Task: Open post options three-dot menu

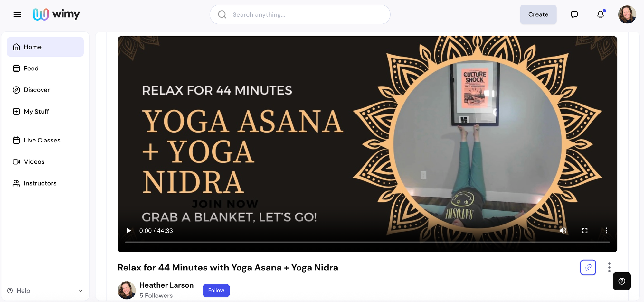Action: 609,267
